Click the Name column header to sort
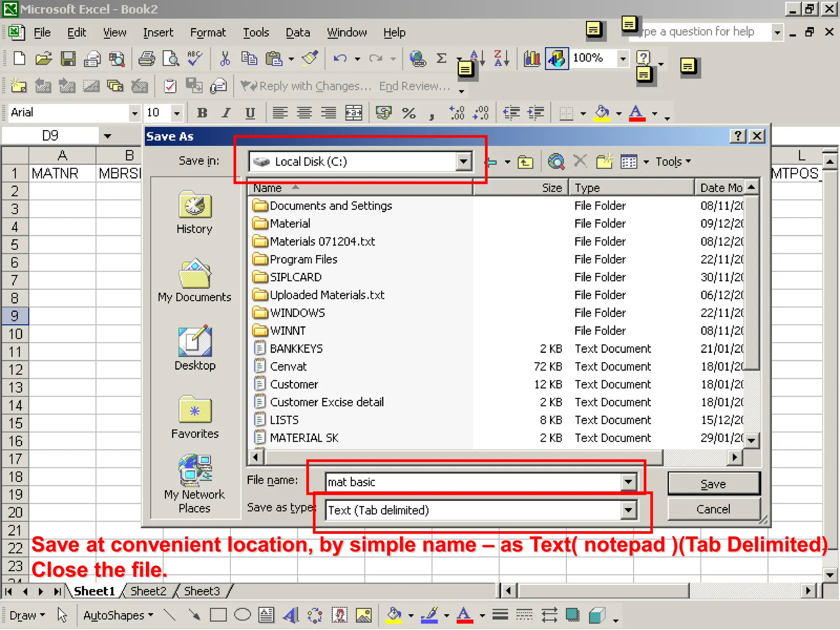The image size is (840, 630). coord(360,188)
